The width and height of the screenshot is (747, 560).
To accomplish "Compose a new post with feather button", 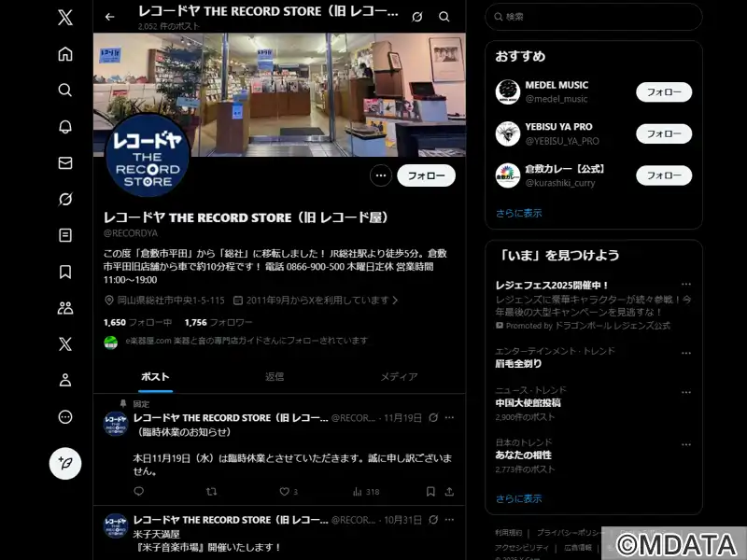I will [65, 463].
